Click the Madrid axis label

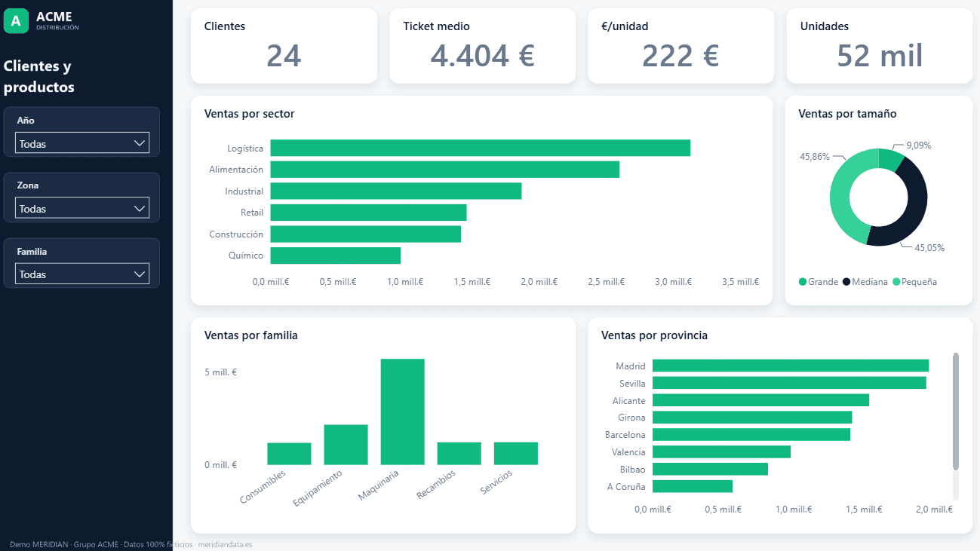click(x=631, y=366)
